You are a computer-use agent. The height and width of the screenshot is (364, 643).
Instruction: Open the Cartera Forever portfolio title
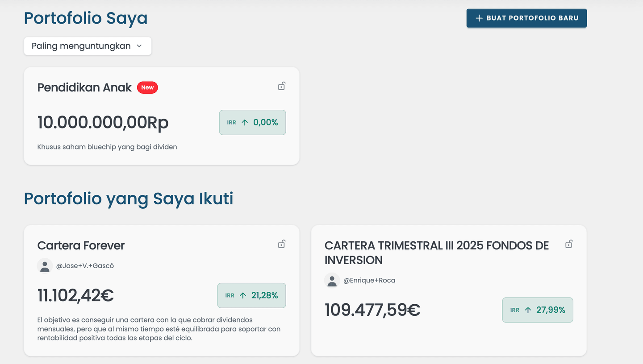click(81, 245)
